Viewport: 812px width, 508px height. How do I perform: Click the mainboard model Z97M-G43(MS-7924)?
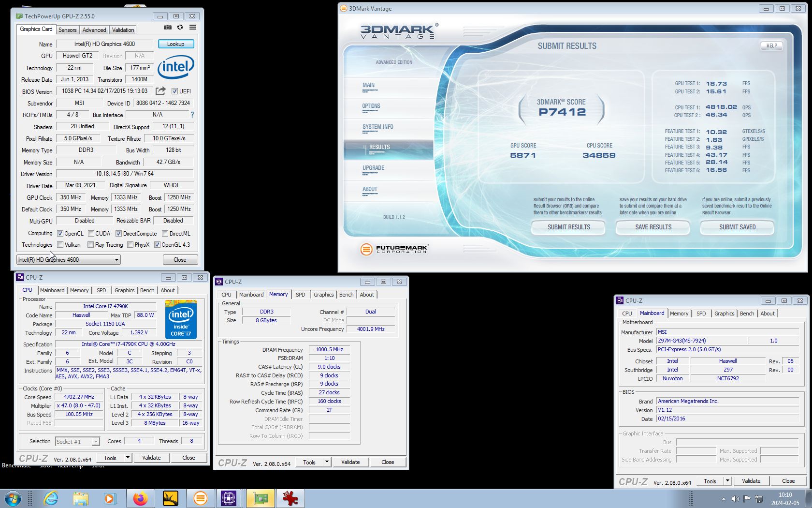point(702,341)
